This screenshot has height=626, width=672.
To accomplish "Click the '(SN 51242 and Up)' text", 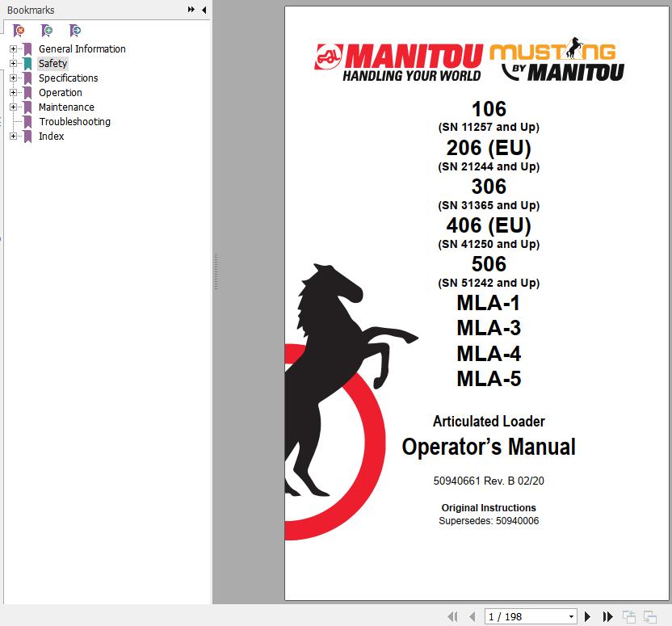I will (489, 283).
